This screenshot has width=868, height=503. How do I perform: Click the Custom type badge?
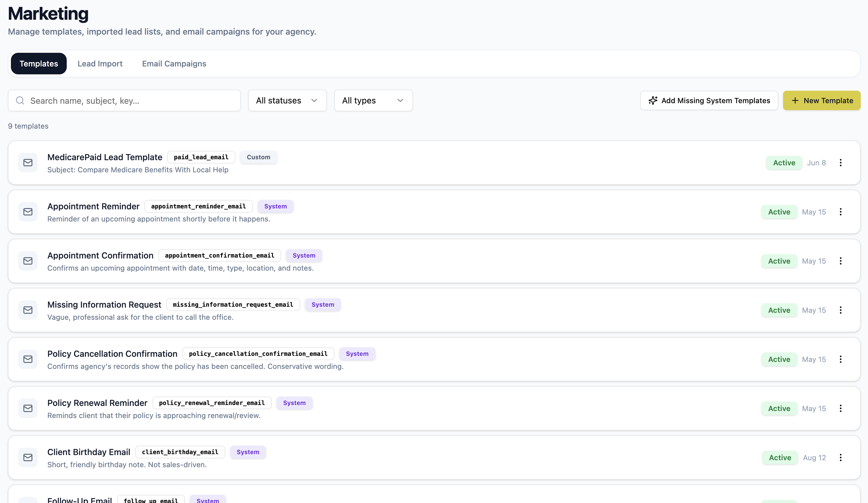tap(258, 157)
